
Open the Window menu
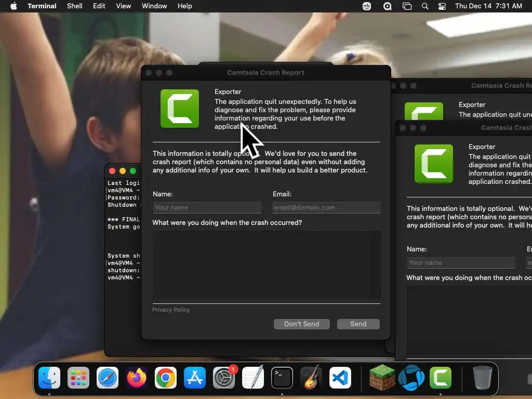(x=154, y=6)
